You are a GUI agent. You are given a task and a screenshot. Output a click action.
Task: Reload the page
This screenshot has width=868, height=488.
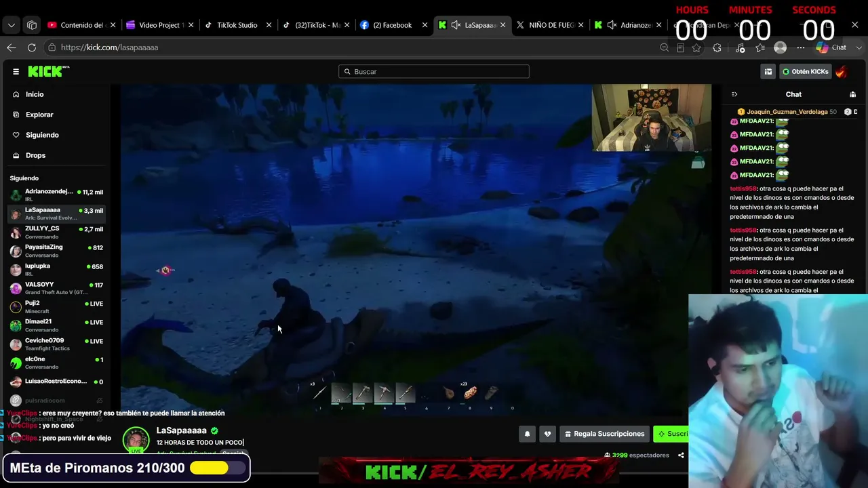tap(32, 47)
